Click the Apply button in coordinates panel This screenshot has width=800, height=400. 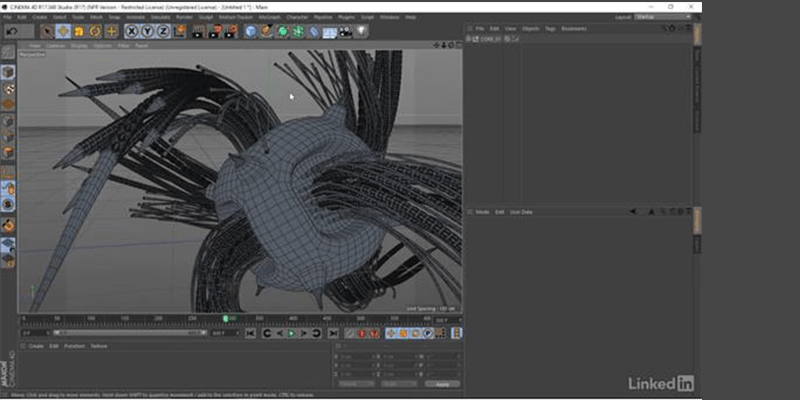coord(441,384)
